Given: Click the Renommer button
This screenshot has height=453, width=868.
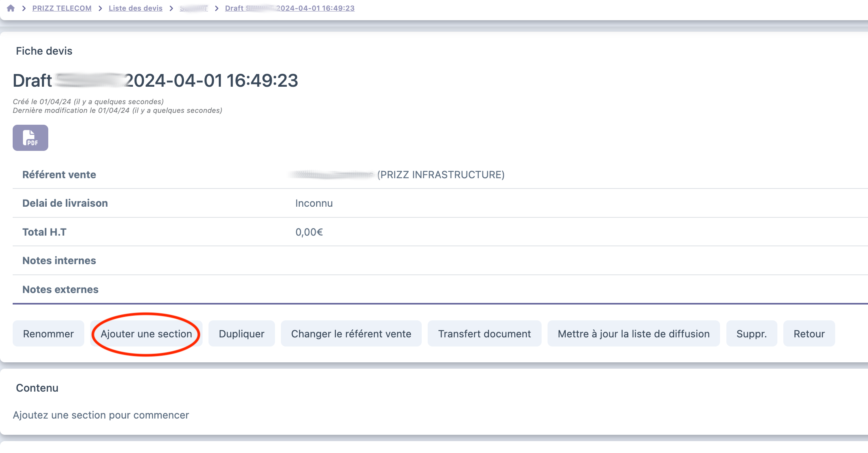Looking at the screenshot, I should coord(48,334).
